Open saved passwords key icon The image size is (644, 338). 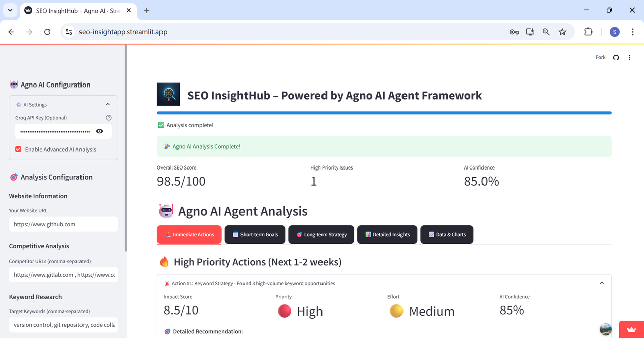tap(514, 32)
